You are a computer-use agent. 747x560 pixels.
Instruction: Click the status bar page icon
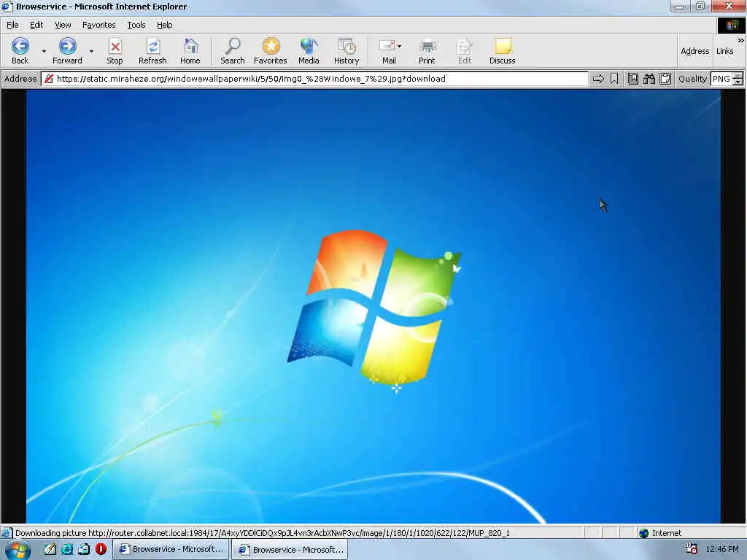7,533
